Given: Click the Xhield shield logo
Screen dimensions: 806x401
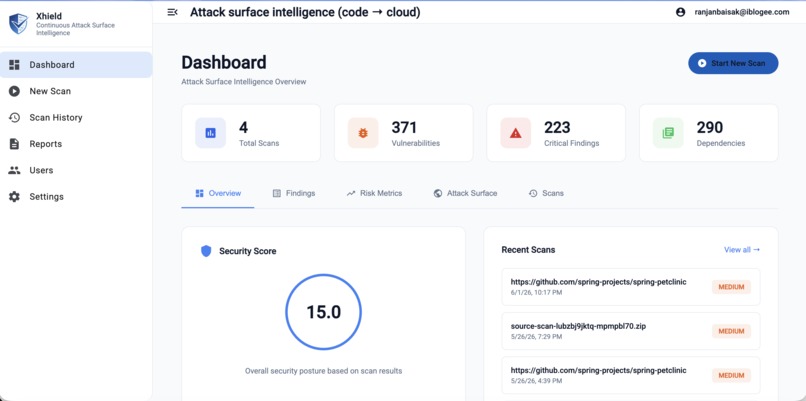Looking at the screenshot, I should click(x=19, y=24).
